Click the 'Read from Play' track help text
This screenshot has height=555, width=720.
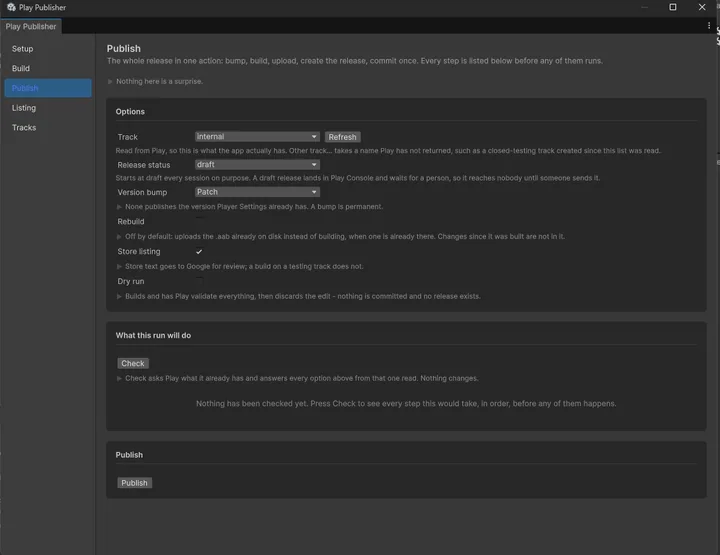(x=388, y=151)
